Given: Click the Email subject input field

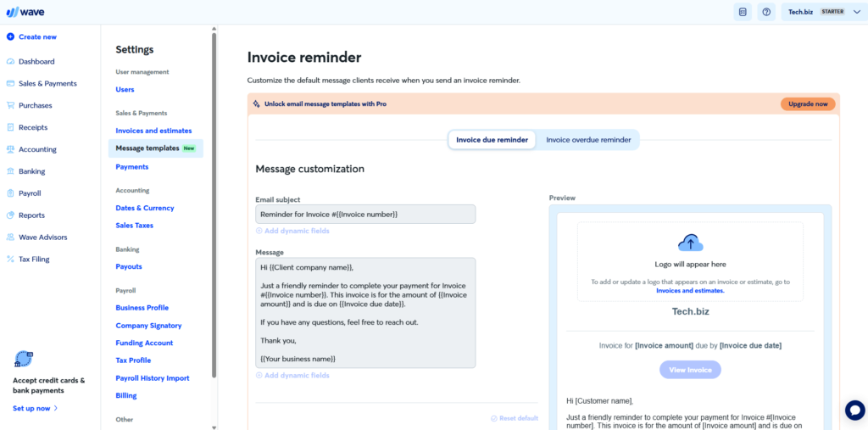Looking at the screenshot, I should pyautogui.click(x=365, y=215).
